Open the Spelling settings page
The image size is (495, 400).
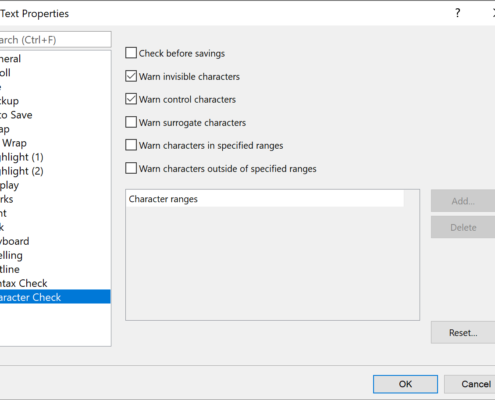(55, 255)
